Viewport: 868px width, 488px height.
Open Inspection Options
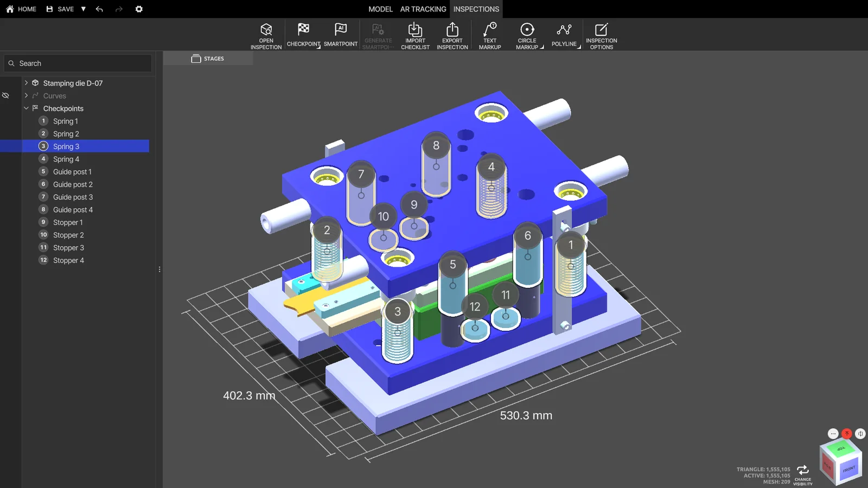[602, 36]
